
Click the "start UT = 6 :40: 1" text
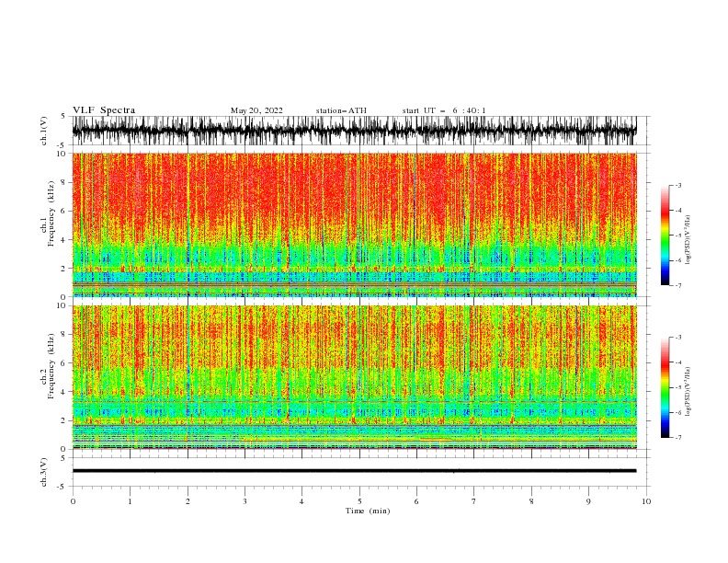coord(444,110)
